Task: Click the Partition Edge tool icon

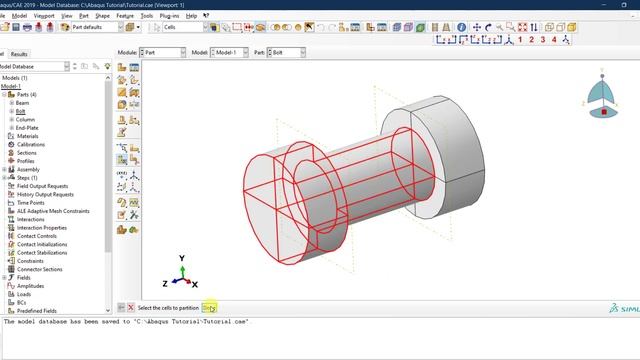Action: click(x=122, y=147)
